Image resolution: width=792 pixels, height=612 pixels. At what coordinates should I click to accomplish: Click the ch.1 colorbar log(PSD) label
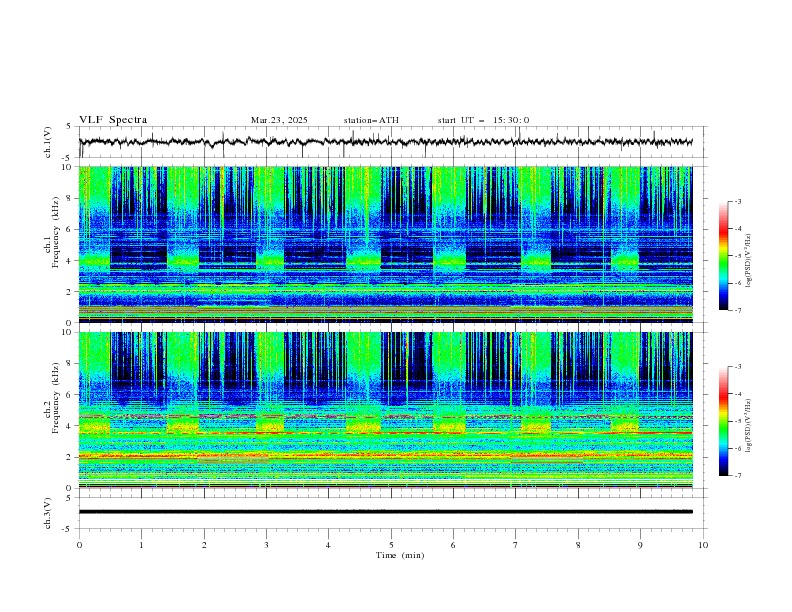click(x=748, y=261)
